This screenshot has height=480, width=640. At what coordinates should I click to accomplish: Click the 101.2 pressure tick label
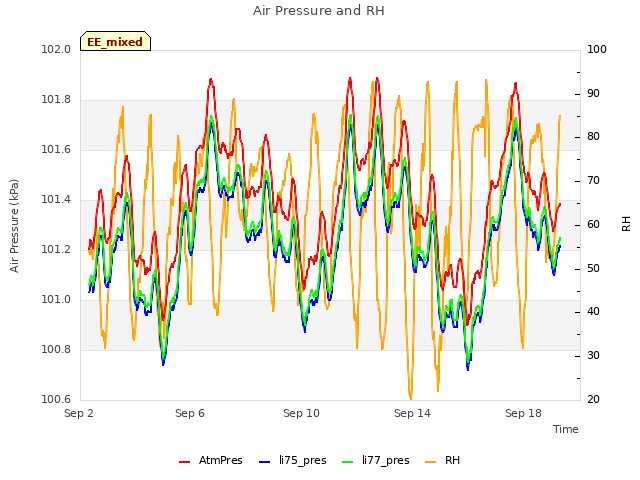[x=56, y=249]
